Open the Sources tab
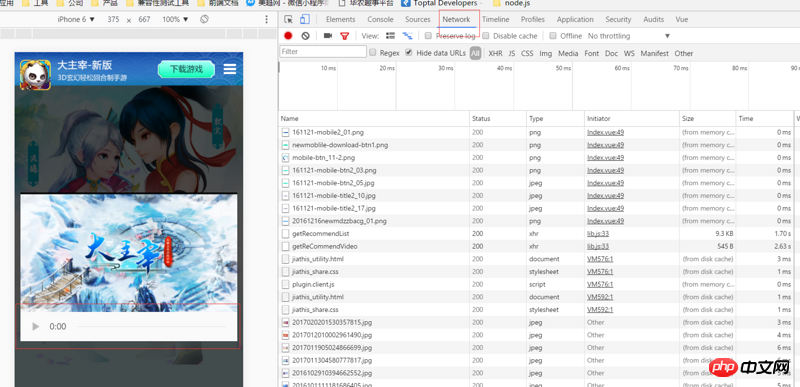This screenshot has height=387, width=800. 418,19
